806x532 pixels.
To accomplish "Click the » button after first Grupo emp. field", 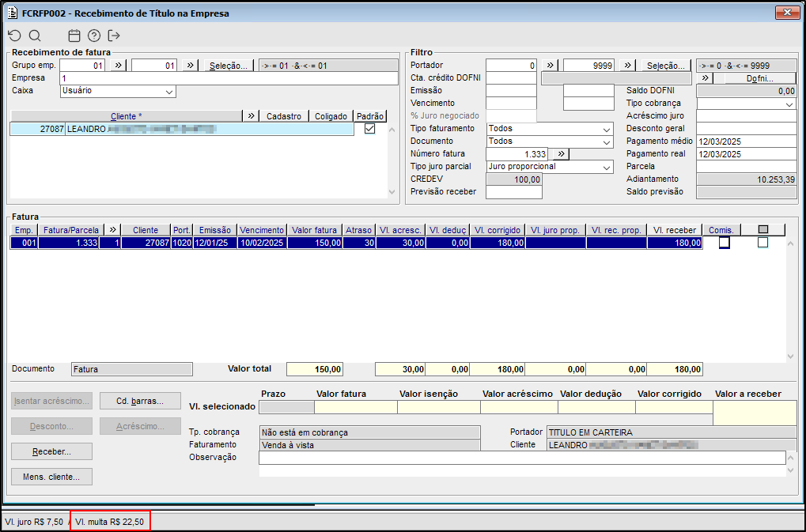I will coord(118,66).
